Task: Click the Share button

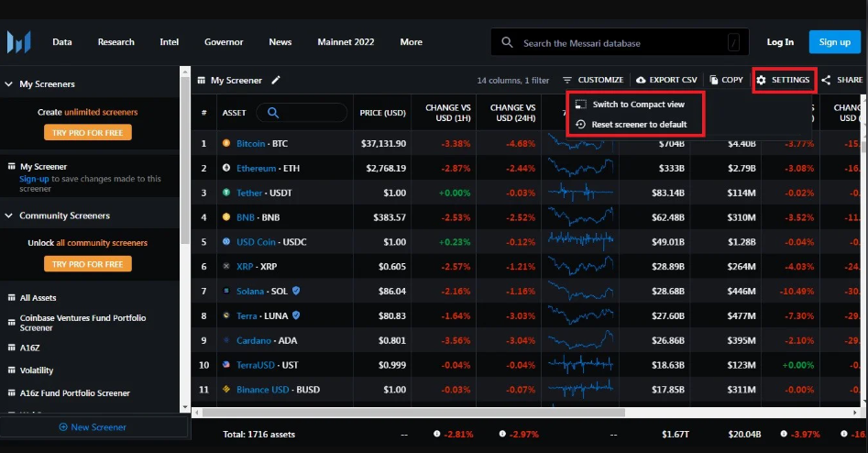Action: (x=841, y=80)
